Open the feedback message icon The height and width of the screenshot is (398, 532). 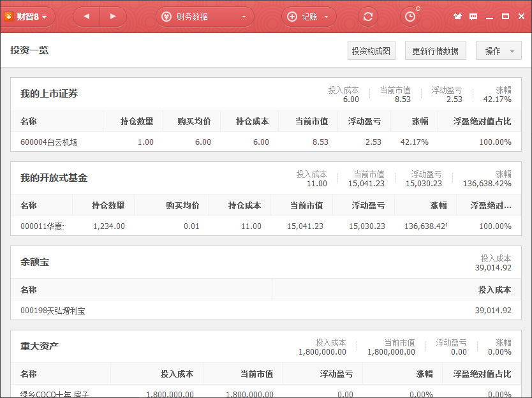(x=473, y=17)
